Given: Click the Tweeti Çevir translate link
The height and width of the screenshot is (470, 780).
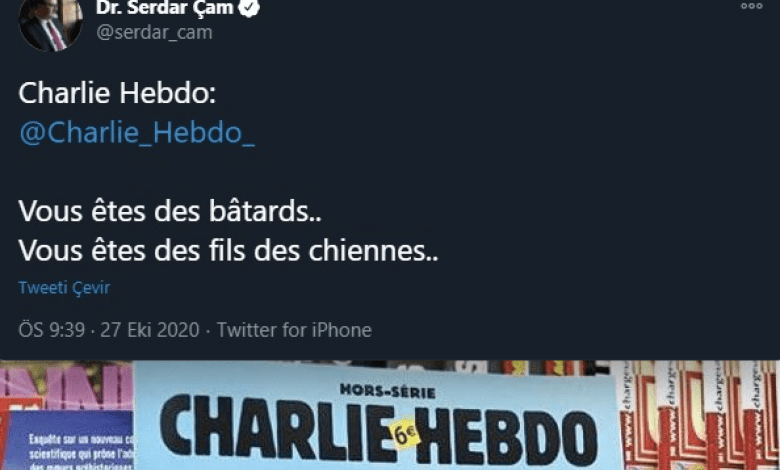Looking at the screenshot, I should [64, 287].
